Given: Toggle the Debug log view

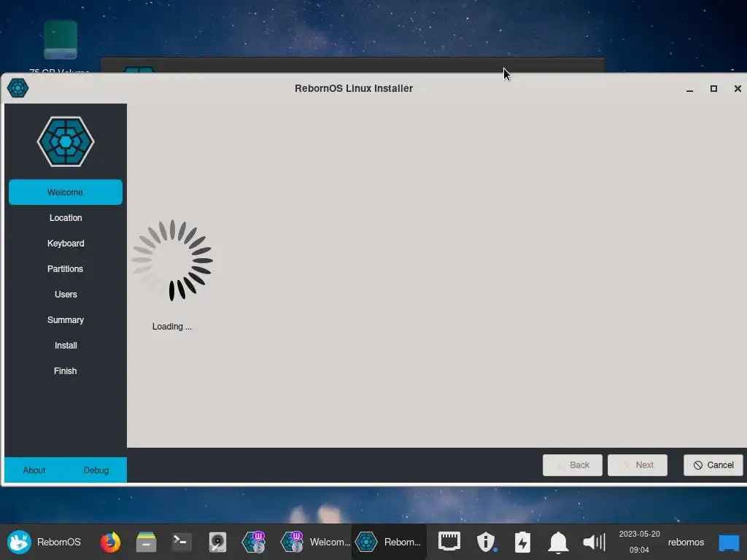Looking at the screenshot, I should pyautogui.click(x=96, y=470).
